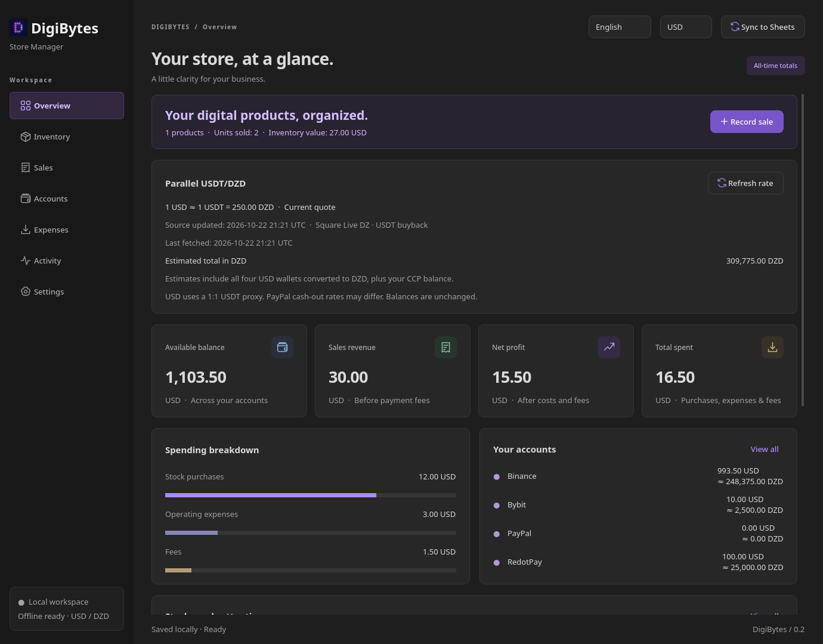Image resolution: width=823 pixels, height=644 pixels.
Task: Open View all in Your accounts
Action: click(765, 449)
